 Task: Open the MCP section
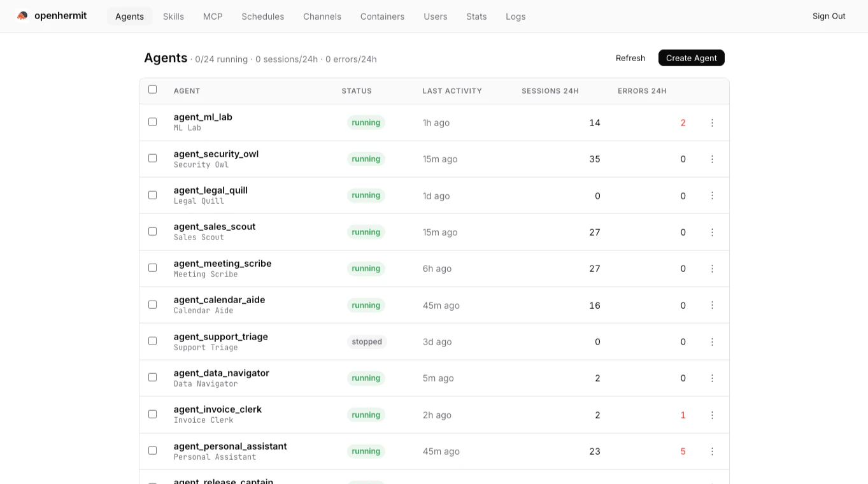pyautogui.click(x=212, y=17)
